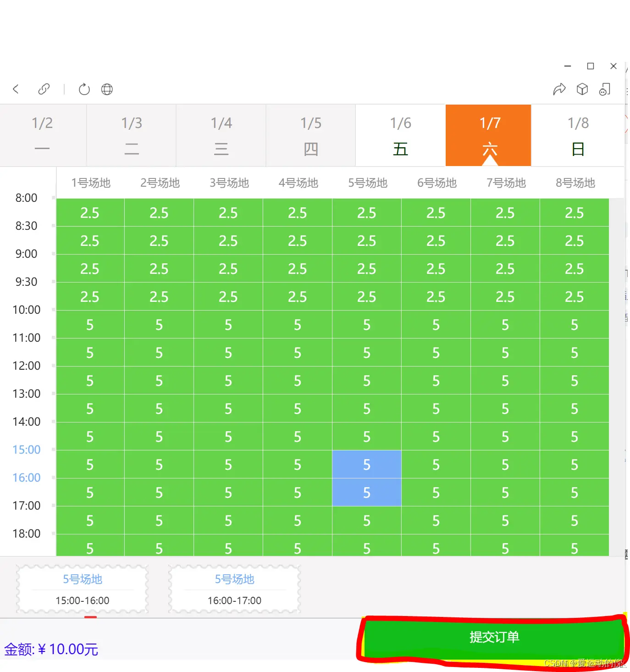Open page in browser via globe icon
630x672 pixels.
107,89
